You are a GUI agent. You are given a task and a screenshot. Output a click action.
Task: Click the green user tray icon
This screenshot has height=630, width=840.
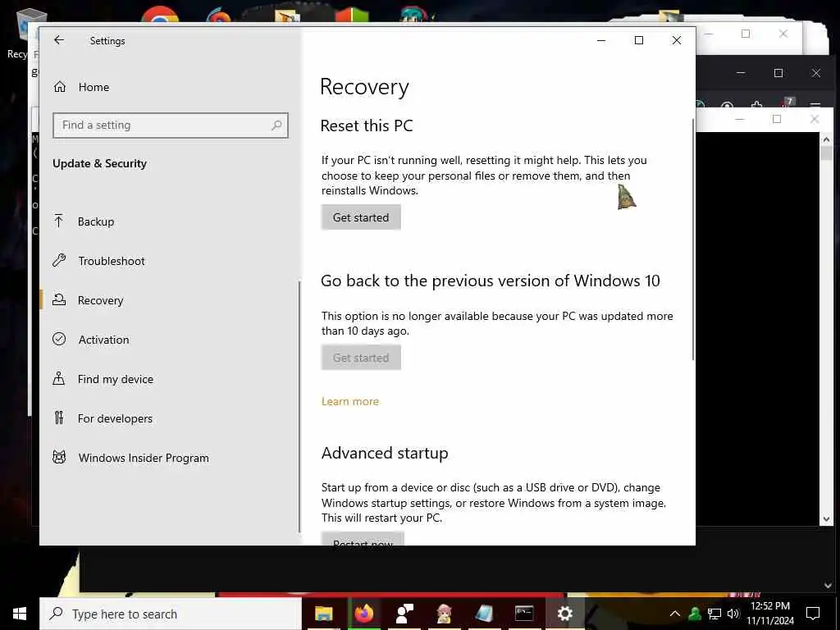pos(695,614)
